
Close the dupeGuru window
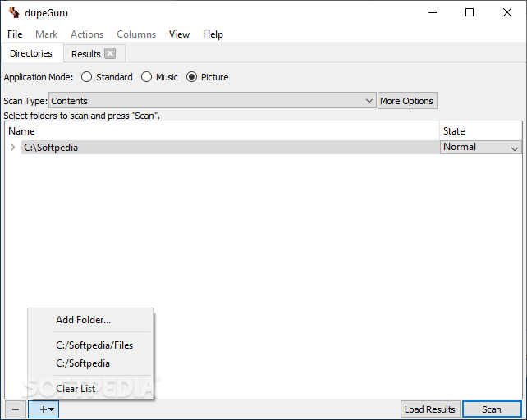click(x=507, y=13)
